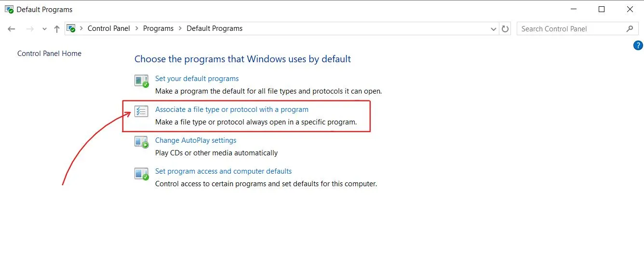Expand the chevron after Control Panel breadcrumb
This screenshot has width=644, height=275.
tap(136, 28)
